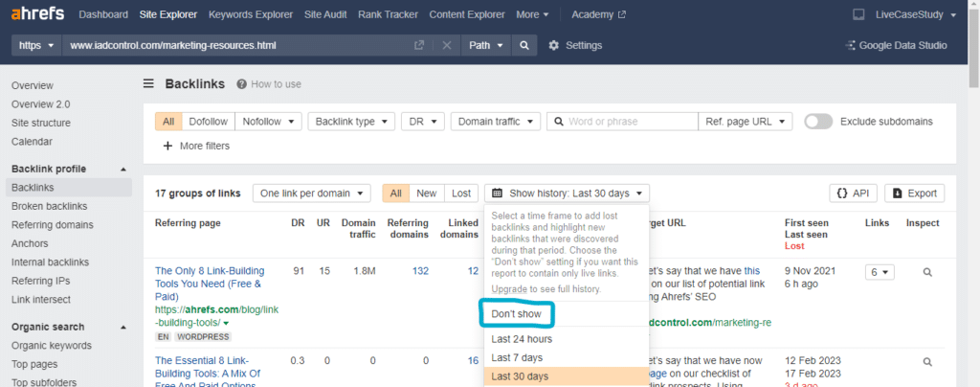
Task: Open Content Explorer
Action: (x=467, y=14)
